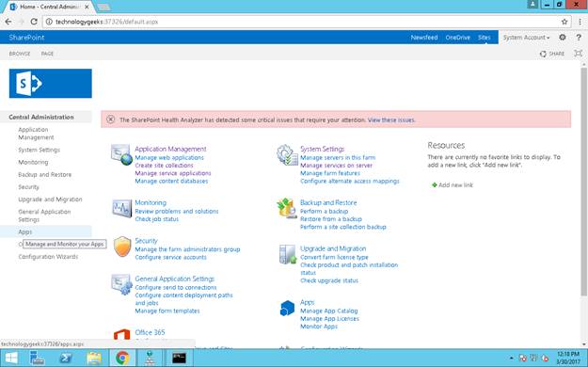Reload the page in Chrome
This screenshot has height=367, width=588.
(x=34, y=22)
